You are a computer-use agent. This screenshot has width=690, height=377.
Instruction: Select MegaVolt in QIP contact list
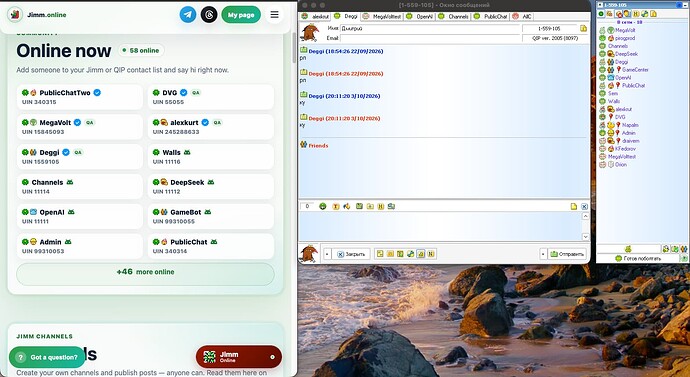click(625, 30)
